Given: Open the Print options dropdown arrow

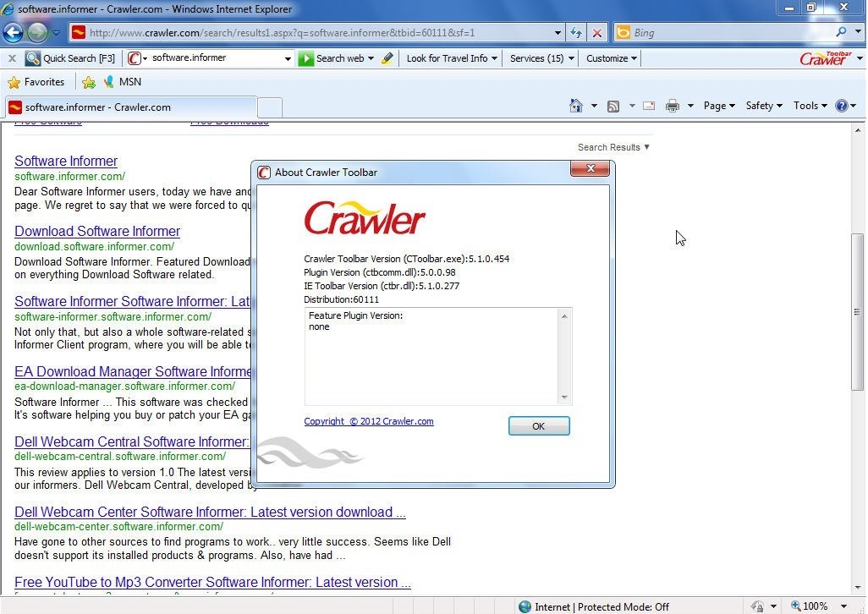Looking at the screenshot, I should (690, 106).
